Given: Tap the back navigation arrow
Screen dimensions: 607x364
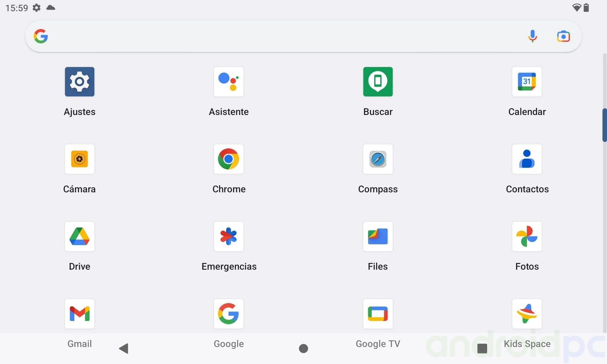Looking at the screenshot, I should pyautogui.click(x=124, y=348).
